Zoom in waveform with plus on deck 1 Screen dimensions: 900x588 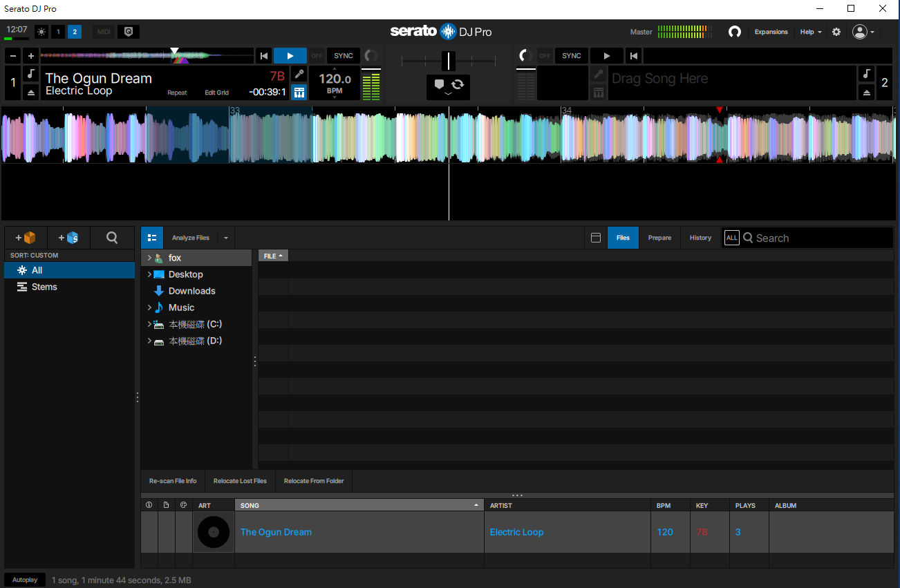pyautogui.click(x=30, y=56)
